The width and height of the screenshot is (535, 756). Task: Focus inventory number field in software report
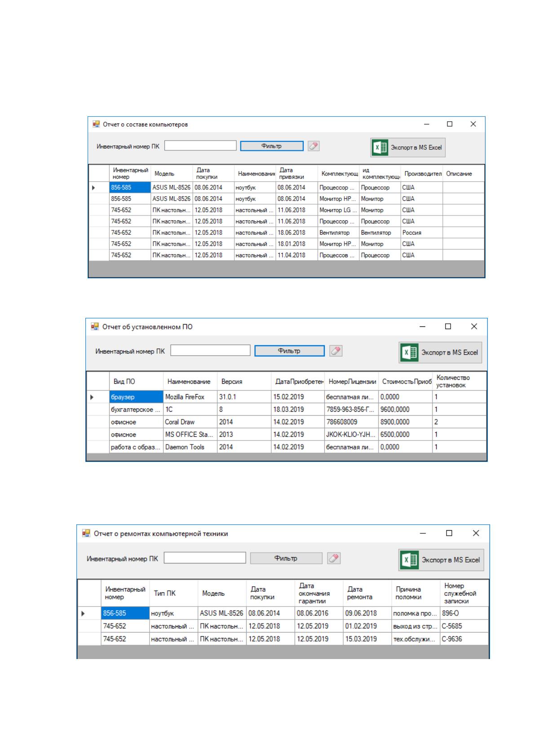coord(210,351)
